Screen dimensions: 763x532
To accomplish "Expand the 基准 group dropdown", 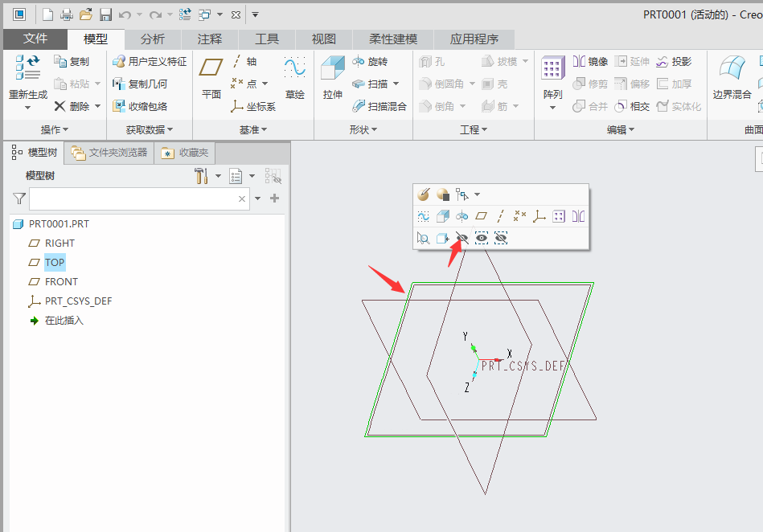I will point(253,130).
